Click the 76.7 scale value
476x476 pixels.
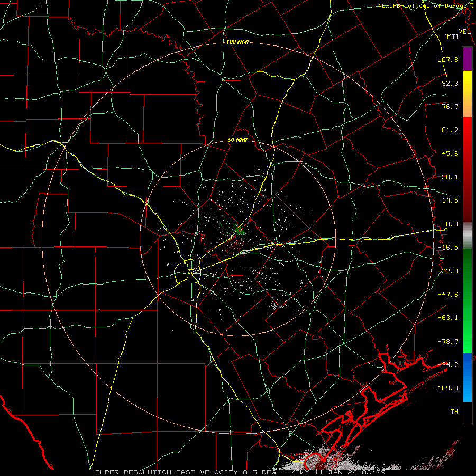point(450,106)
